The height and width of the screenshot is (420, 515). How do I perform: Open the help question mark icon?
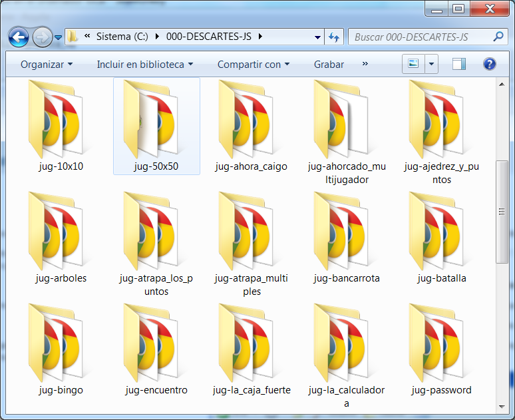(490, 64)
